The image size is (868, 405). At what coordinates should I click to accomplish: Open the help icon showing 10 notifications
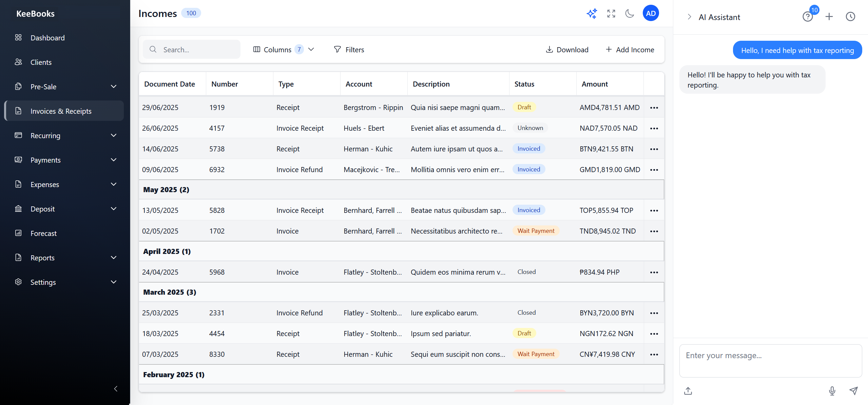tap(808, 16)
